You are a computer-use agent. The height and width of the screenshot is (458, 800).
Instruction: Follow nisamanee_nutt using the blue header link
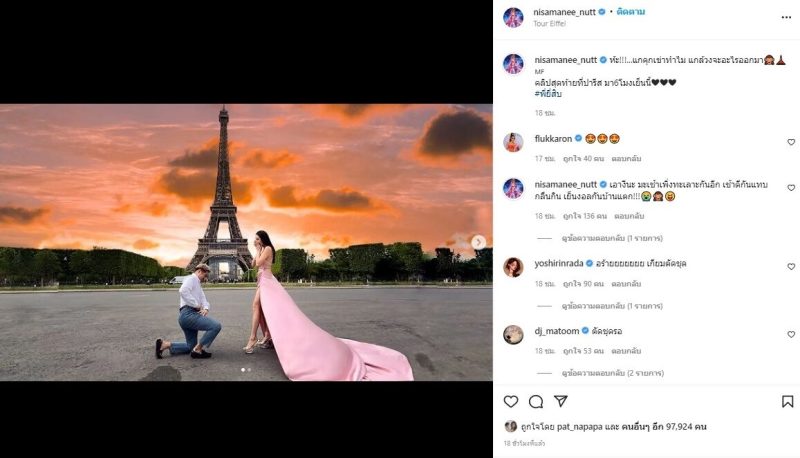(x=631, y=12)
